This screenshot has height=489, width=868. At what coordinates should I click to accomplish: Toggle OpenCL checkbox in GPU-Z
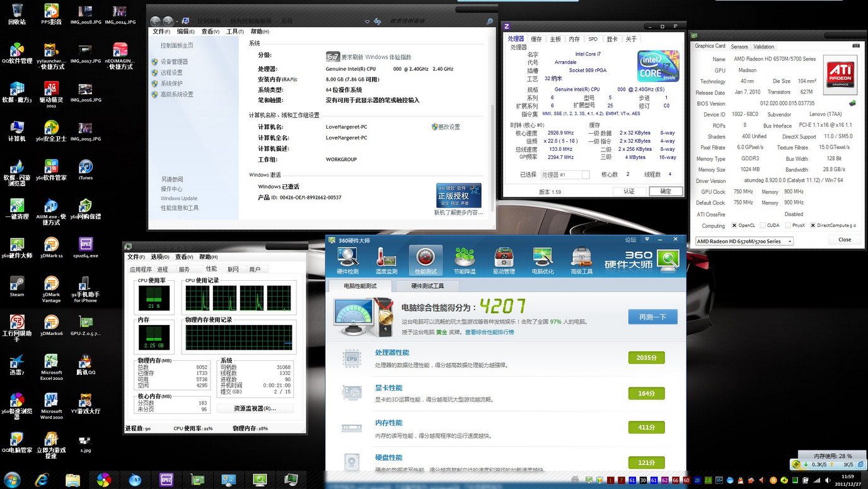pos(734,225)
